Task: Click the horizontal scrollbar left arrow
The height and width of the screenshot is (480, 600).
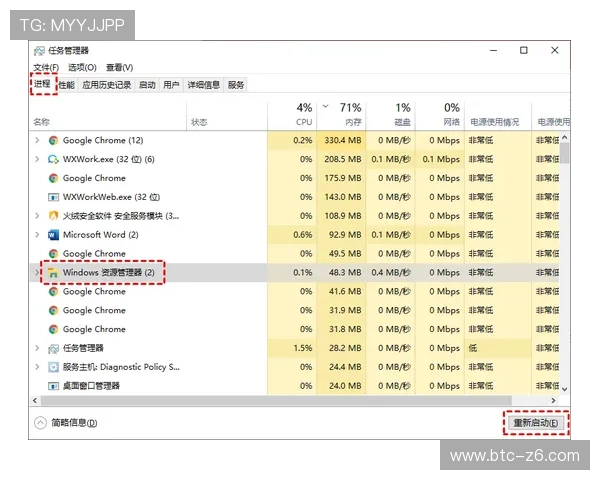Action: point(35,401)
